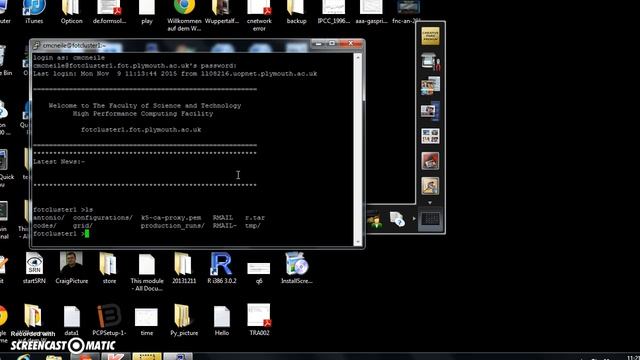Run the PCPSetup-1- installer icon
The height and width of the screenshot is (360, 640).
point(109,320)
